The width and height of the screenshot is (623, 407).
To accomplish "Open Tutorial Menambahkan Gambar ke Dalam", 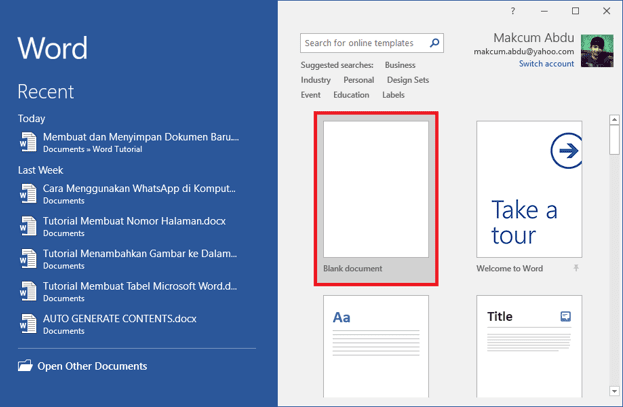I will coord(129,259).
